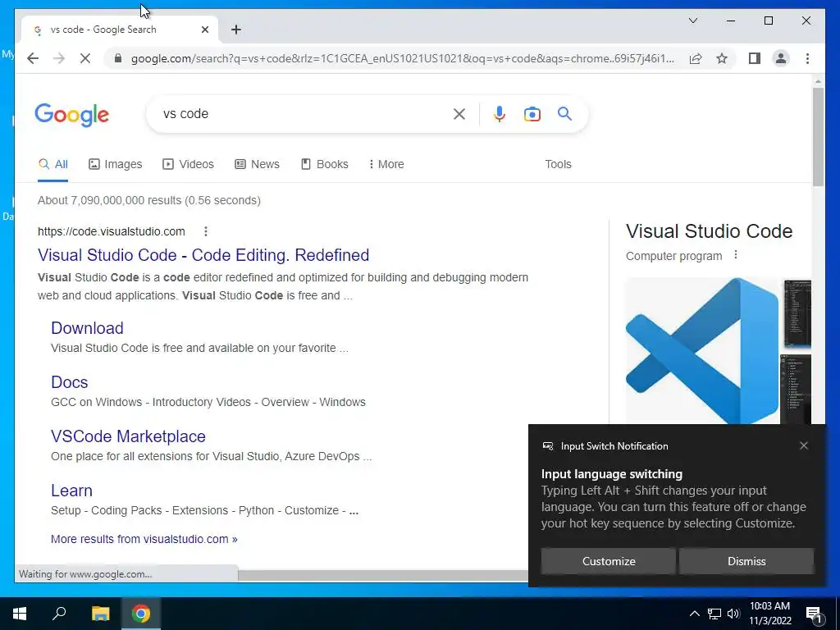Image resolution: width=840 pixels, height=630 pixels.
Task: Dismiss the input language notification
Action: (x=746, y=561)
